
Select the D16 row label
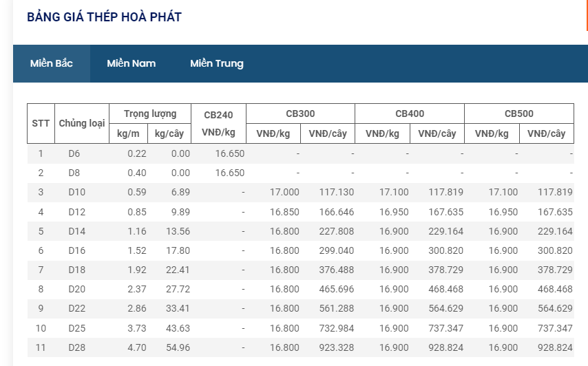click(77, 250)
